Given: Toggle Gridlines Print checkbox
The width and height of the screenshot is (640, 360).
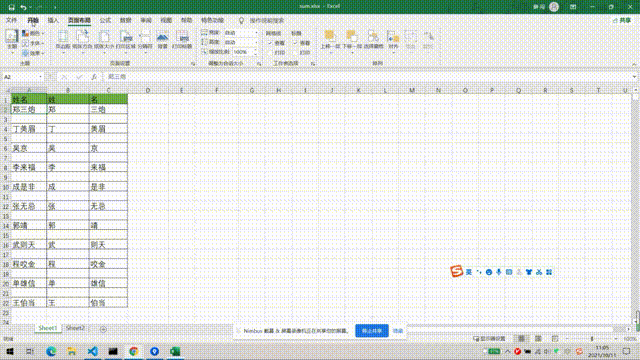Looking at the screenshot, I should [x=270, y=53].
